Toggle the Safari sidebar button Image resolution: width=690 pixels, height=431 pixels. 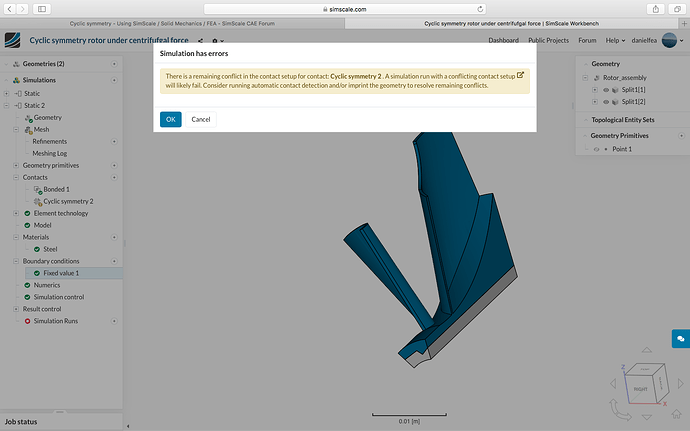tap(42, 9)
